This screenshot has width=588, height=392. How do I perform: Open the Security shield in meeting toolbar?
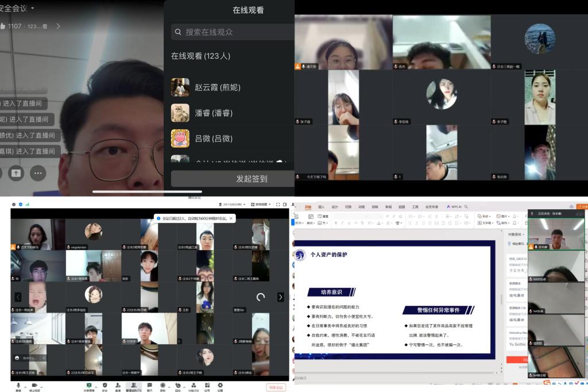[105, 386]
